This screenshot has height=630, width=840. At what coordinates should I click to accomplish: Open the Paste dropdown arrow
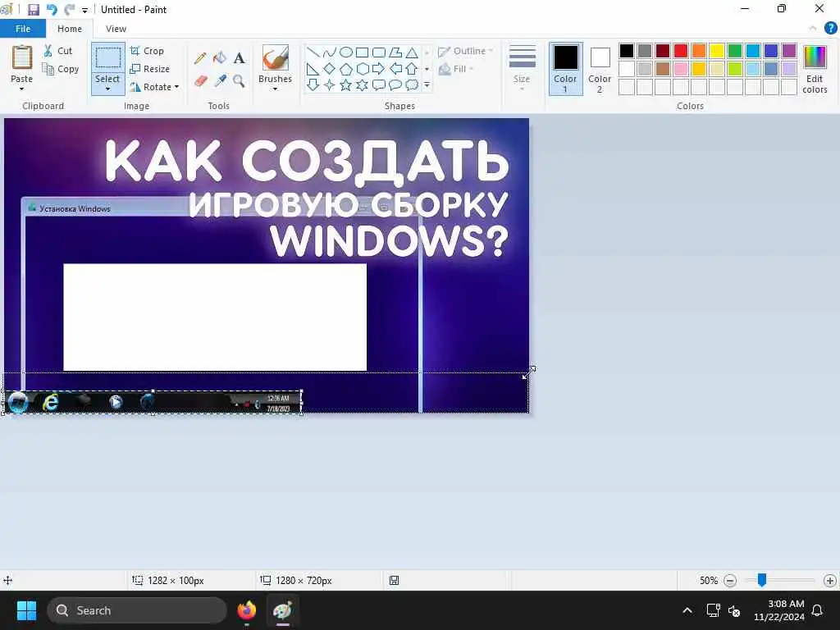tap(22, 89)
